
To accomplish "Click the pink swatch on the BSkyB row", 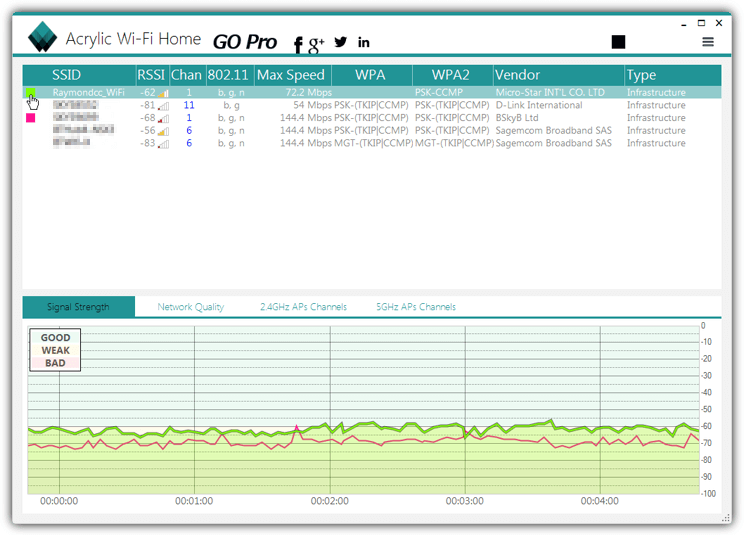I will point(30,118).
